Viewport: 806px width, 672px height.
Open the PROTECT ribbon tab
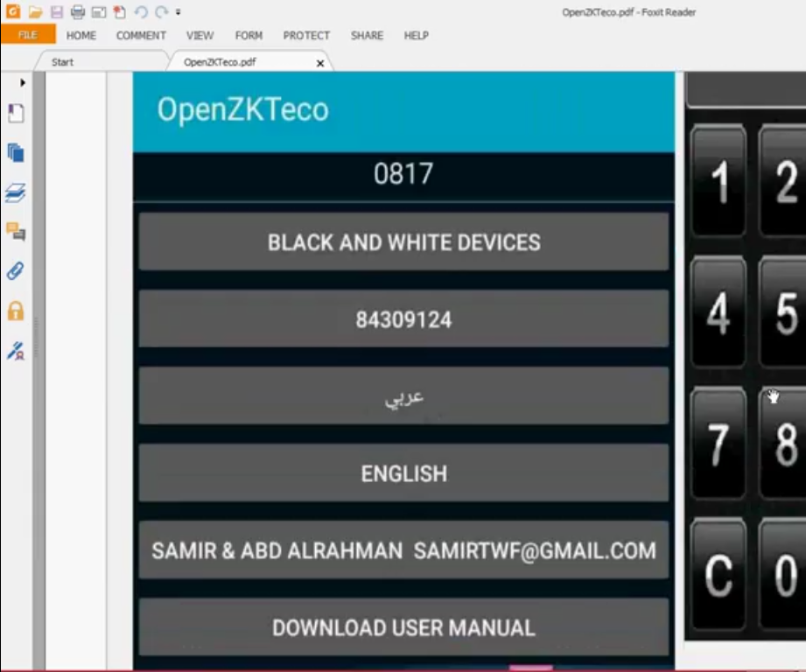(306, 36)
